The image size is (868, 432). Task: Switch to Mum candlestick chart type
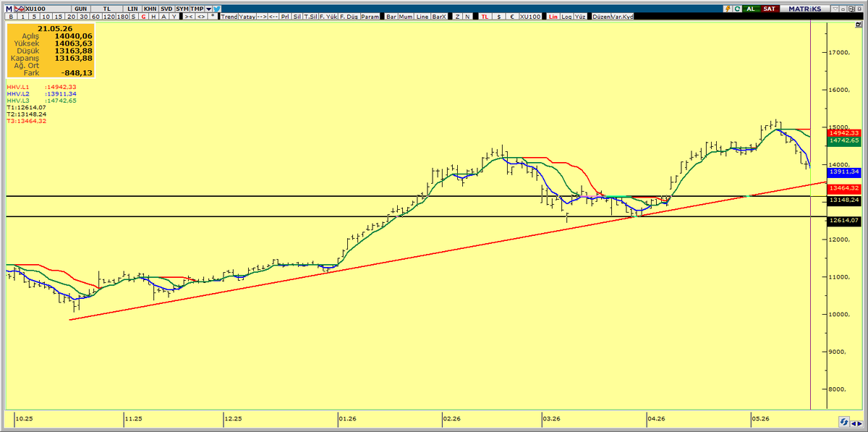[x=406, y=17]
